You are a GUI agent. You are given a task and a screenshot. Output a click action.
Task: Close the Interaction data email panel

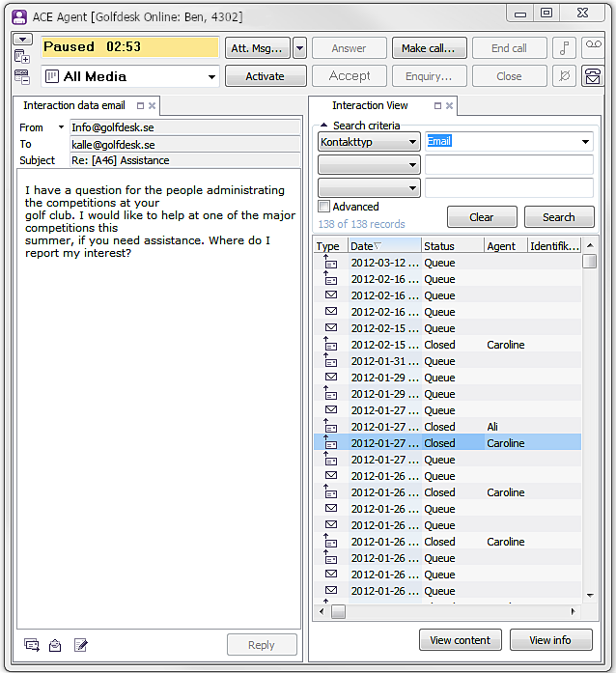pyautogui.click(x=153, y=106)
